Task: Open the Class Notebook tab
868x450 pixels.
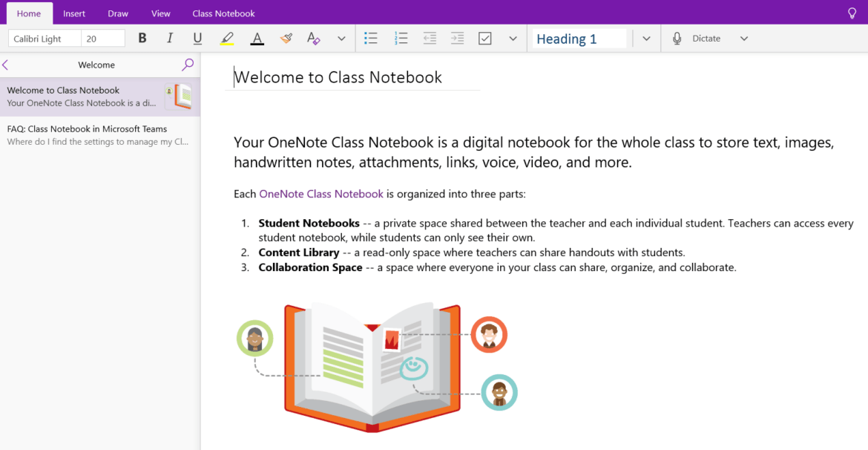Action: tap(223, 13)
